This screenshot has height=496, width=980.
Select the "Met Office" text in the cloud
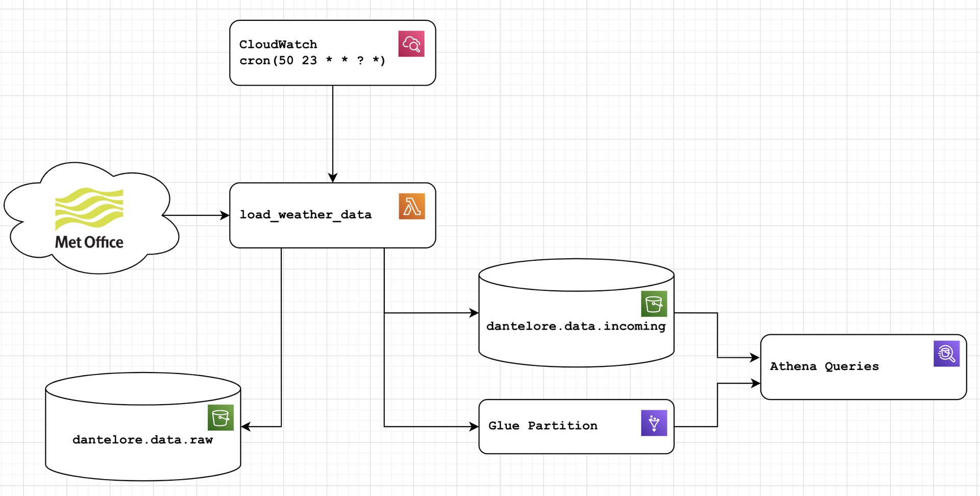89,242
